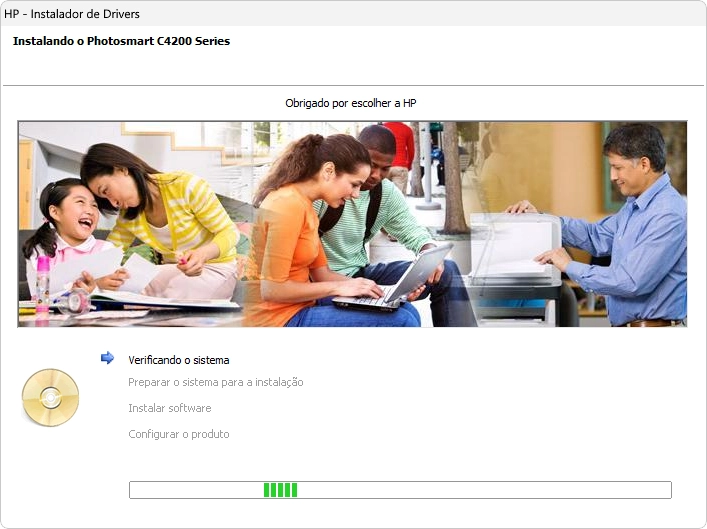Click the empty right portion of progress bar
The height and width of the screenshot is (529, 707).
pos(500,490)
